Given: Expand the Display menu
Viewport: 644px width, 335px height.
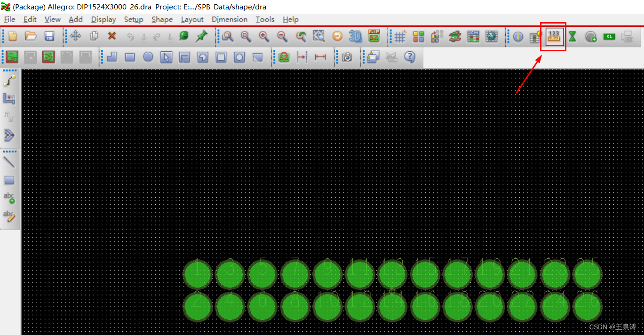Looking at the screenshot, I should point(103,19).
